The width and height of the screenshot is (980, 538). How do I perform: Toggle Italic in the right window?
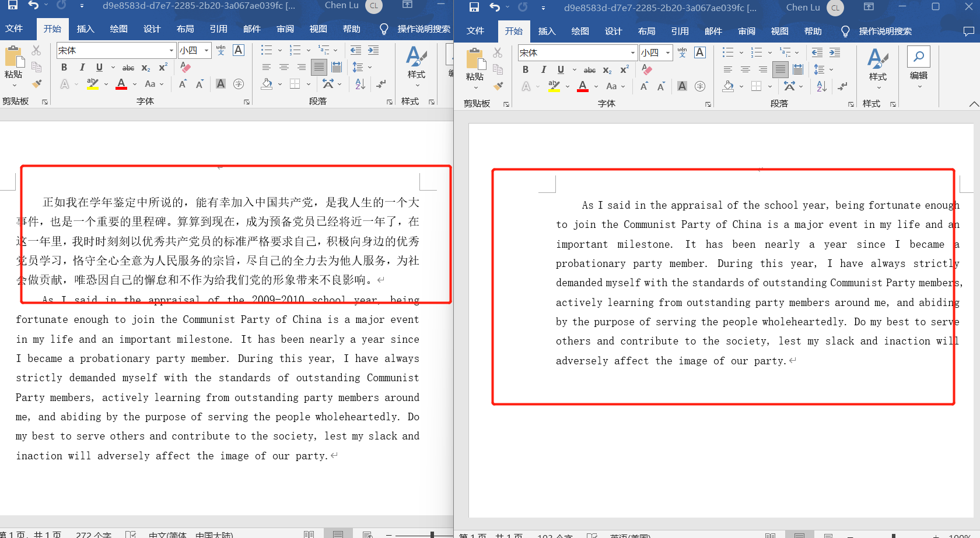[544, 70]
